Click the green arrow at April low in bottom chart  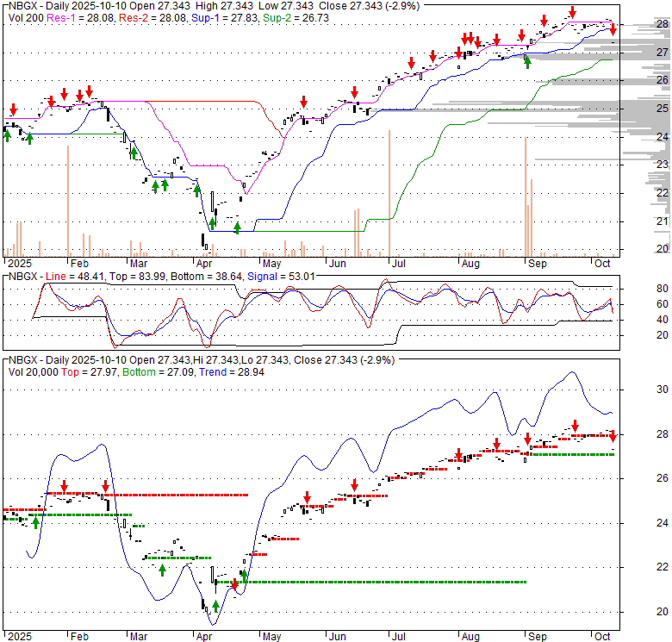click(215, 605)
